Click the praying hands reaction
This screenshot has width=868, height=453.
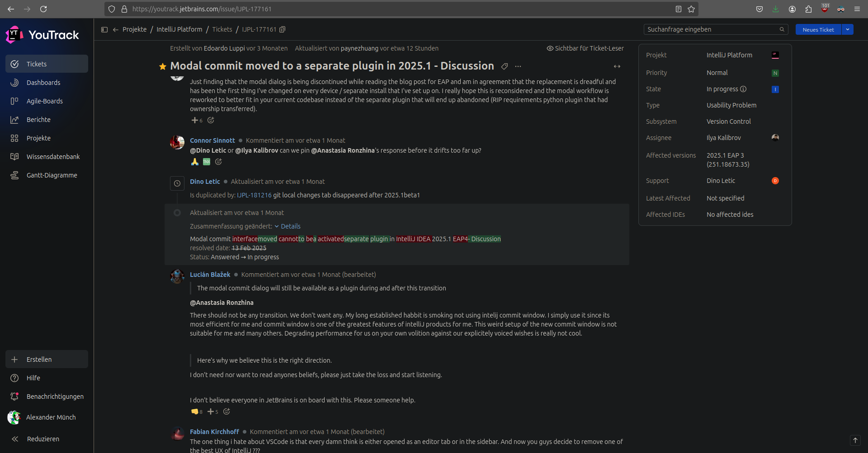point(195,162)
